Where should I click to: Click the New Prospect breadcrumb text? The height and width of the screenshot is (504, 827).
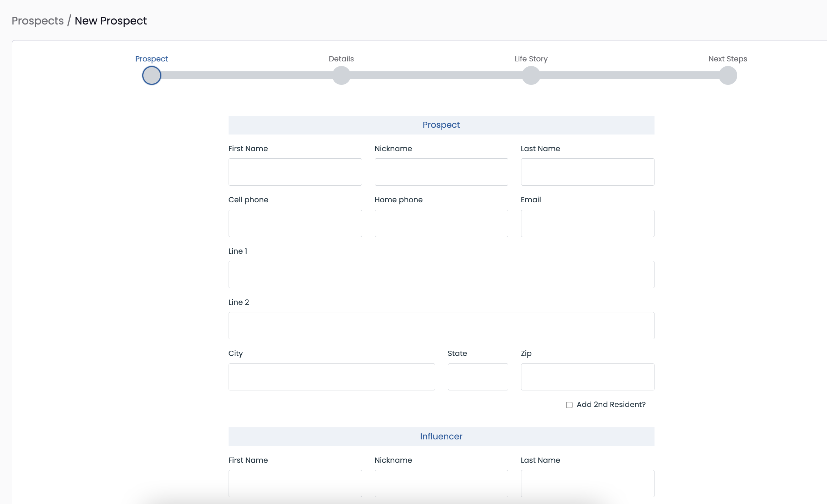click(111, 21)
